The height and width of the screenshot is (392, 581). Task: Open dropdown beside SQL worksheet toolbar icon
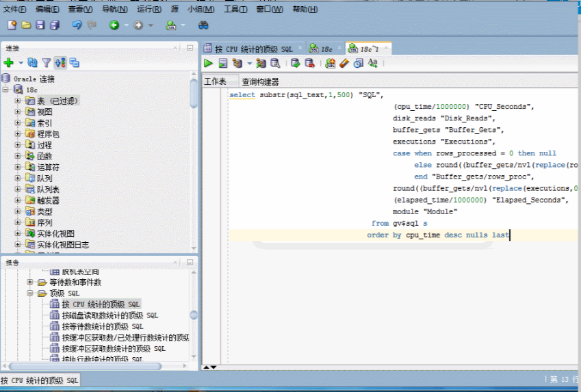point(183,25)
